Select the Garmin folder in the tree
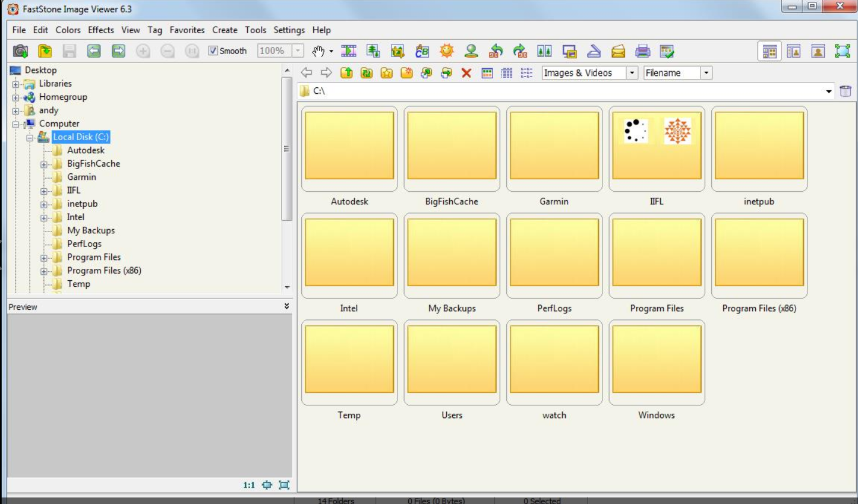 [x=81, y=177]
